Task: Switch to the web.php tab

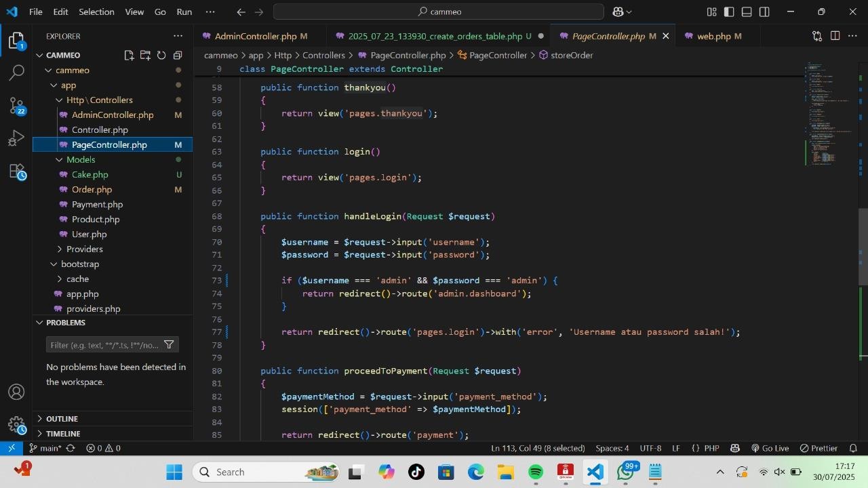Action: (x=713, y=36)
